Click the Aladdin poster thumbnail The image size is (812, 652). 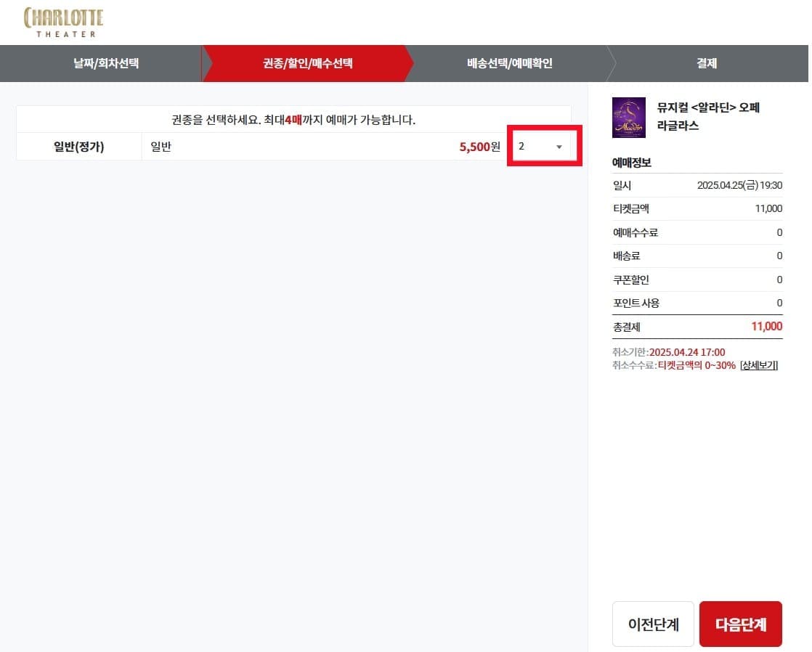tap(629, 117)
